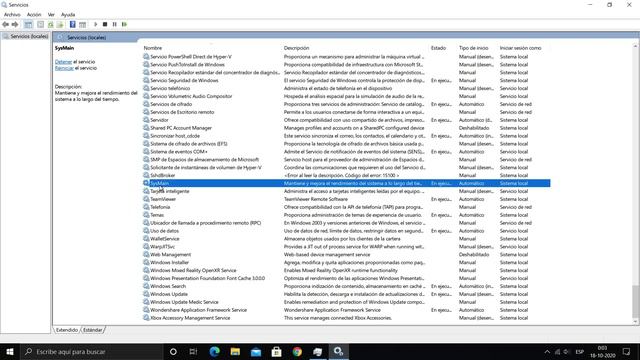The width and height of the screenshot is (640, 360).
Task: Go forward with the toolbar forward arrow
Action: point(15,24)
